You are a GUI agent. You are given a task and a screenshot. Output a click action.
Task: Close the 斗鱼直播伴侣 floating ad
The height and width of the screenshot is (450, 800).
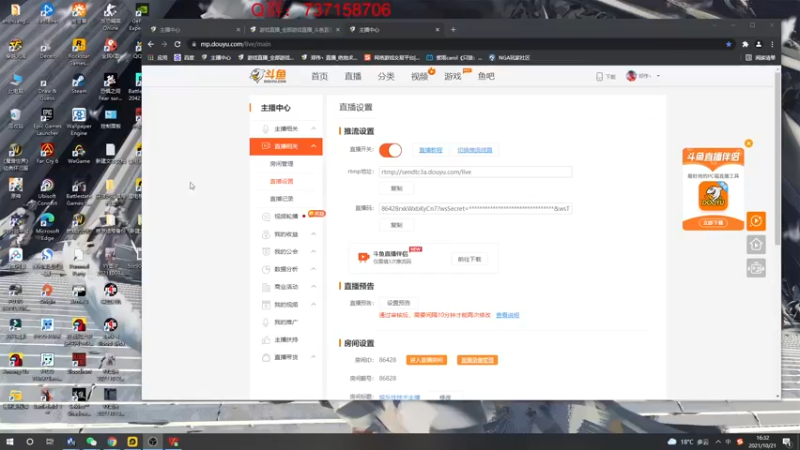pyautogui.click(x=748, y=143)
